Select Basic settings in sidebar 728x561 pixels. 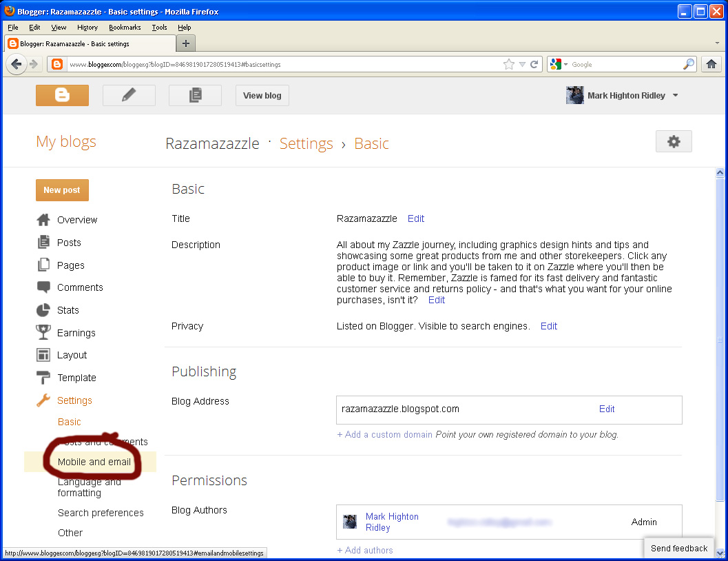(69, 422)
